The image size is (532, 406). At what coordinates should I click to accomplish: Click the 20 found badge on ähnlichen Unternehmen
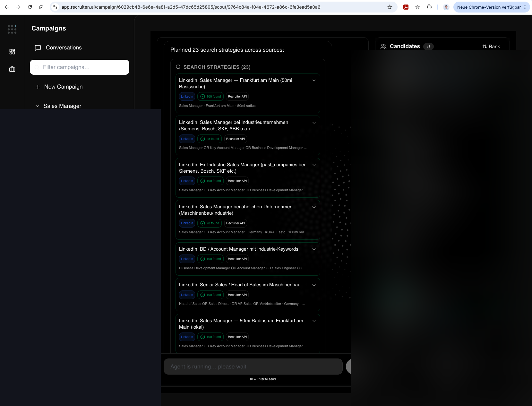(210, 223)
